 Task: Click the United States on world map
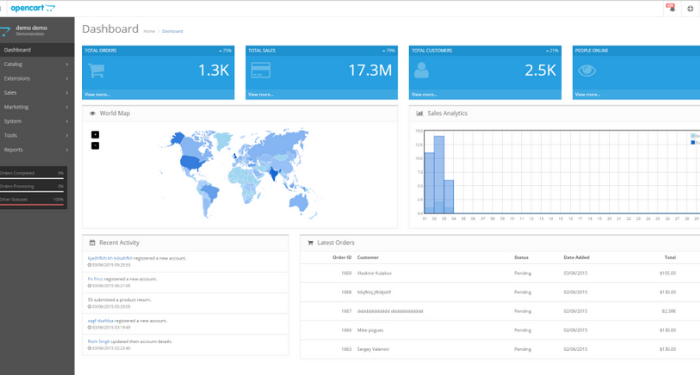click(x=193, y=163)
